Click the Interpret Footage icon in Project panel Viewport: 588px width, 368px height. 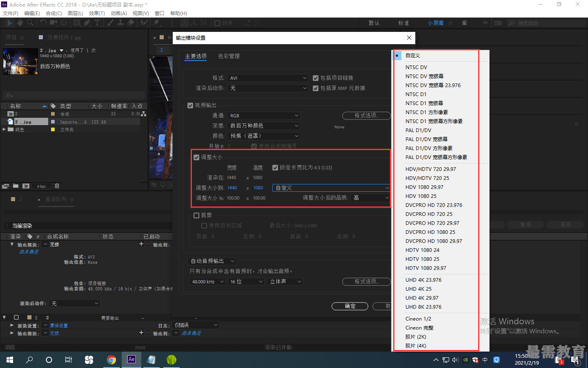click(x=5, y=186)
